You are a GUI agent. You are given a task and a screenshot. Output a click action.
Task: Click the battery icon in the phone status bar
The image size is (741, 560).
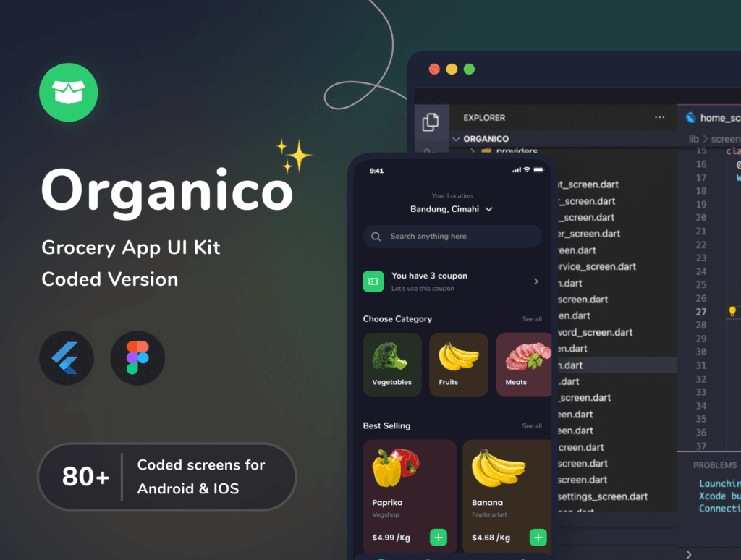point(538,171)
